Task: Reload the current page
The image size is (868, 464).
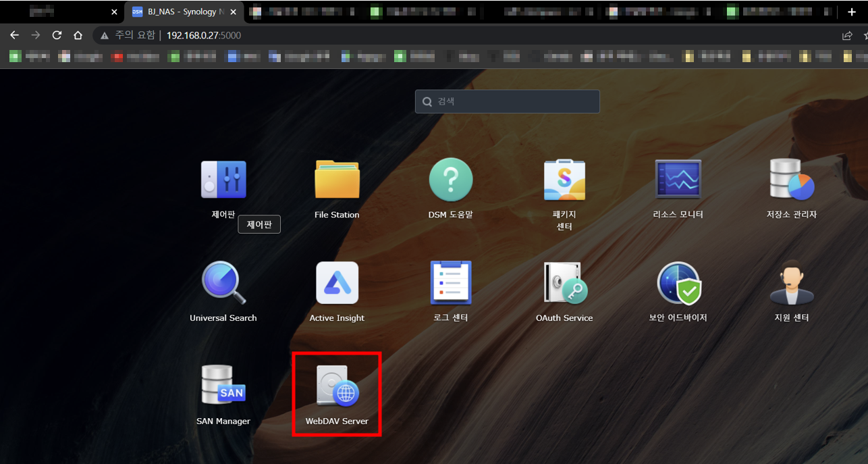Action: pyautogui.click(x=57, y=35)
